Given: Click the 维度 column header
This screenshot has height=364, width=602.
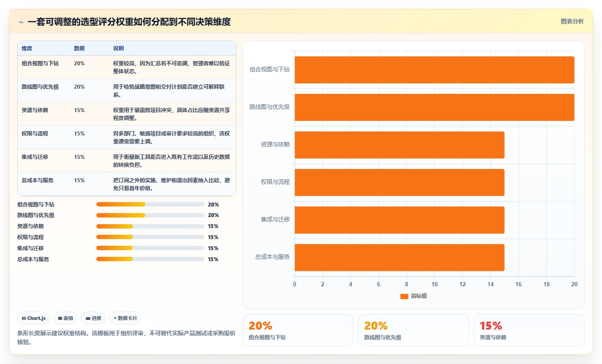Looking at the screenshot, I should click(27, 49).
